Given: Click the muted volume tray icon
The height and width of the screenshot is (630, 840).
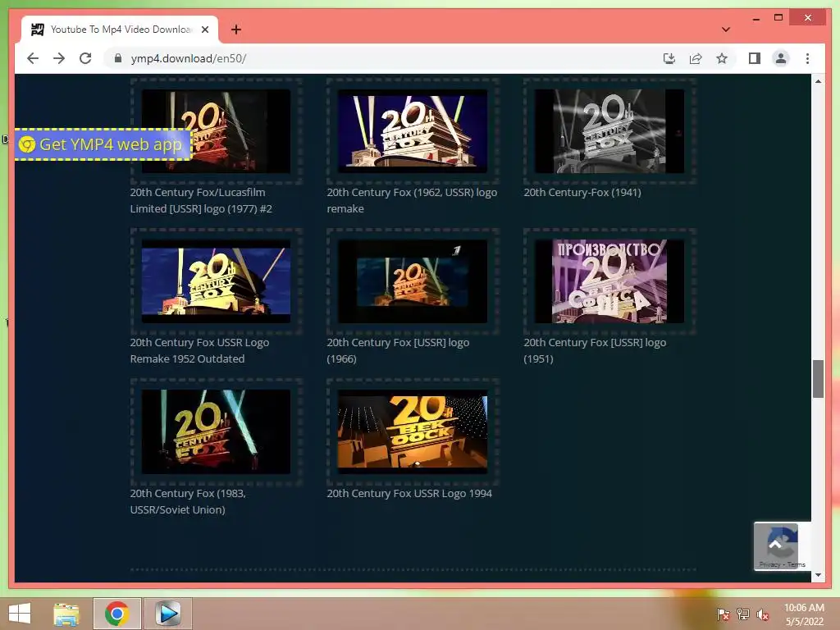Looking at the screenshot, I should point(763,614).
